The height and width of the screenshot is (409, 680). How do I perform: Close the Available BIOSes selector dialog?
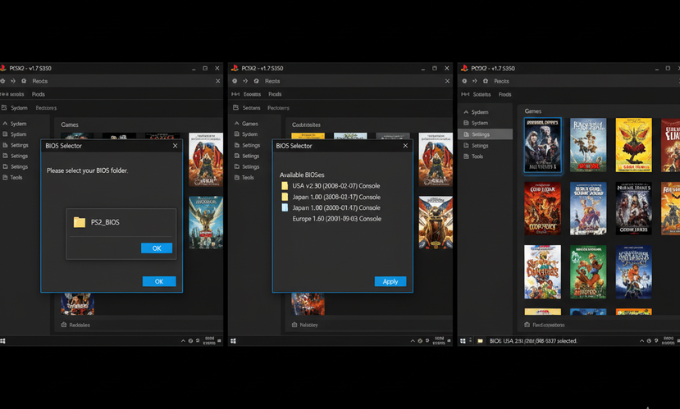pyautogui.click(x=405, y=146)
